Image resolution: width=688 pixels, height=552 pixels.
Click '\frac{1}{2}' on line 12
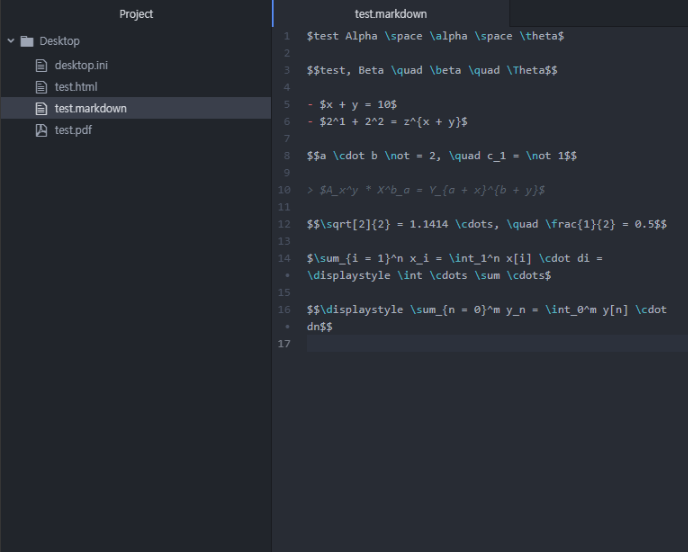580,224
